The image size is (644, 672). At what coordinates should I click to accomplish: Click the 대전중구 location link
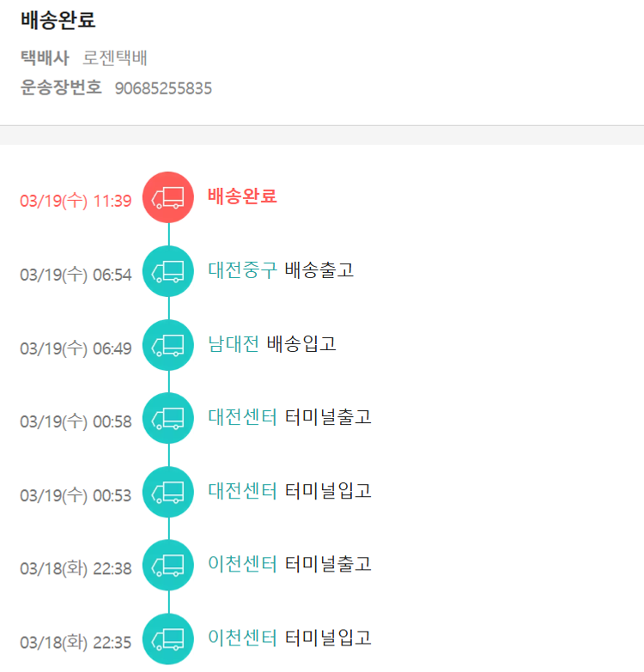click(x=242, y=269)
